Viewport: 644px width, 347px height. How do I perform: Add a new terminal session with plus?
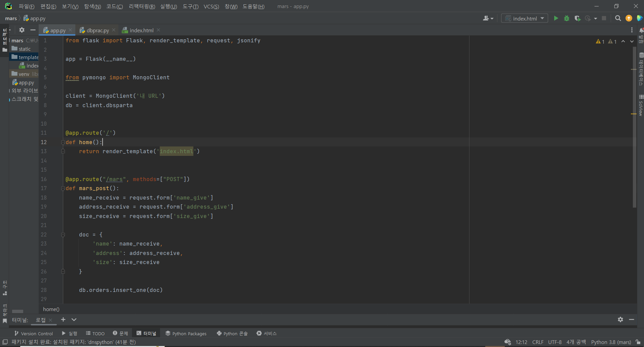pyautogui.click(x=63, y=320)
